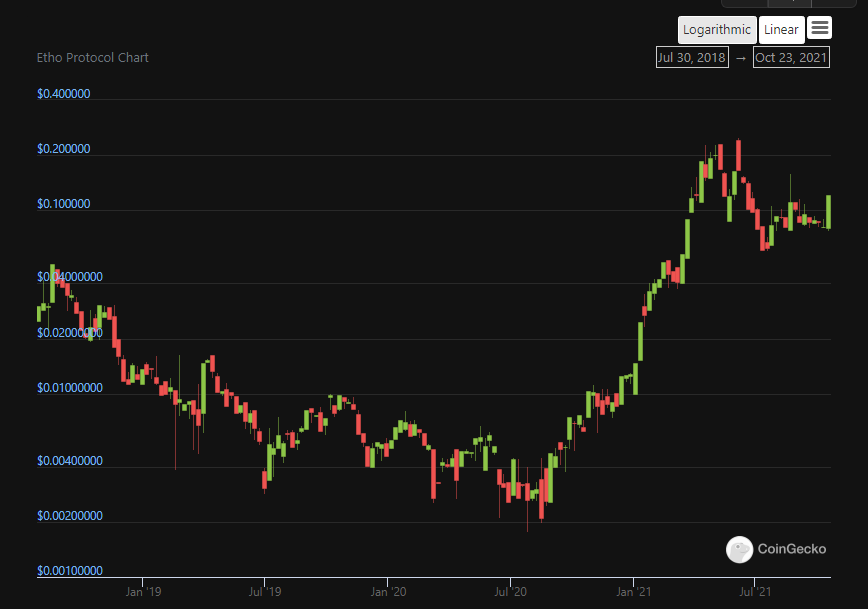
Task: Switch chart scale to Linear
Action: click(x=781, y=29)
